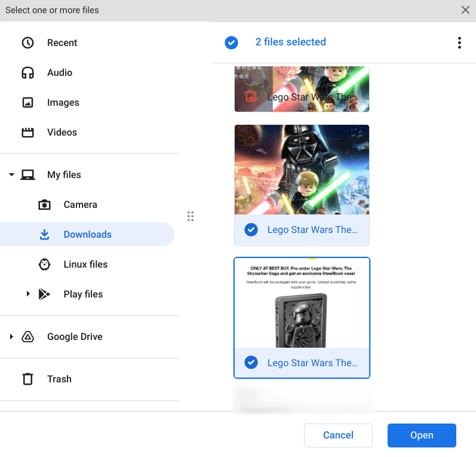This screenshot has height=457, width=476.
Task: Clear selection via '2 files selected' checkmark
Action: coord(231,43)
